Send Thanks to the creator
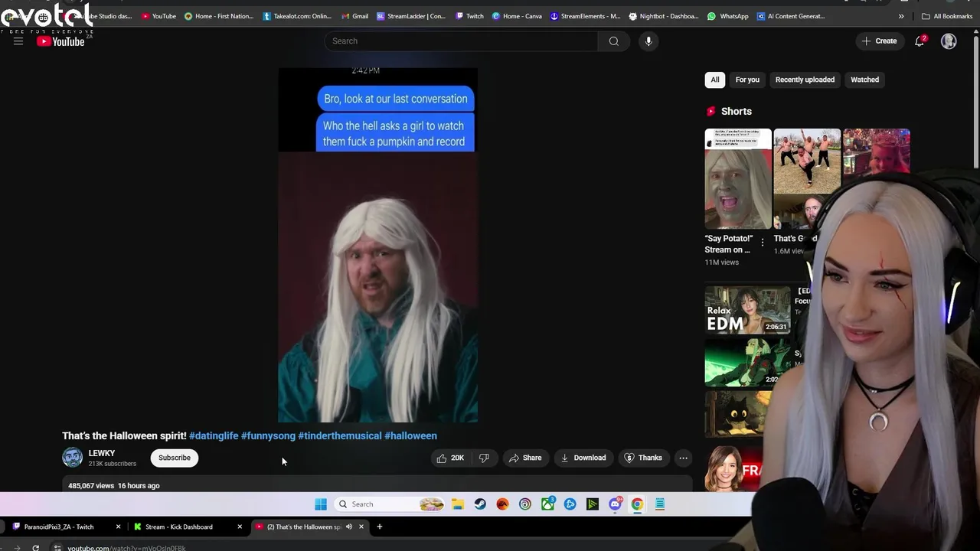Image resolution: width=980 pixels, height=551 pixels. pyautogui.click(x=643, y=458)
